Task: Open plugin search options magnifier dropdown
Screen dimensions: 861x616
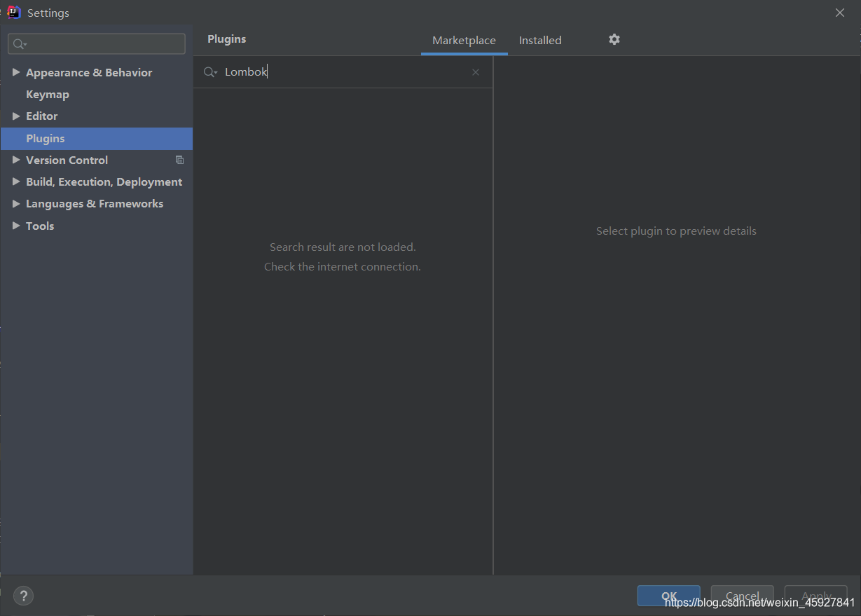Action: [x=210, y=72]
